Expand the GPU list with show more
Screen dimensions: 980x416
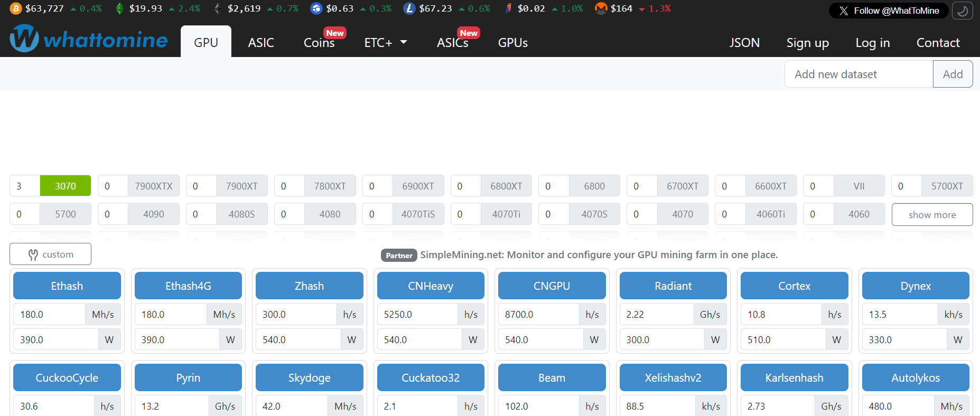(x=932, y=215)
